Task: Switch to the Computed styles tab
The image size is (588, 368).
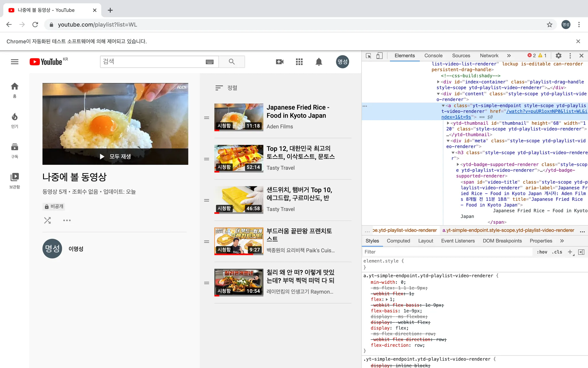Action: click(398, 241)
